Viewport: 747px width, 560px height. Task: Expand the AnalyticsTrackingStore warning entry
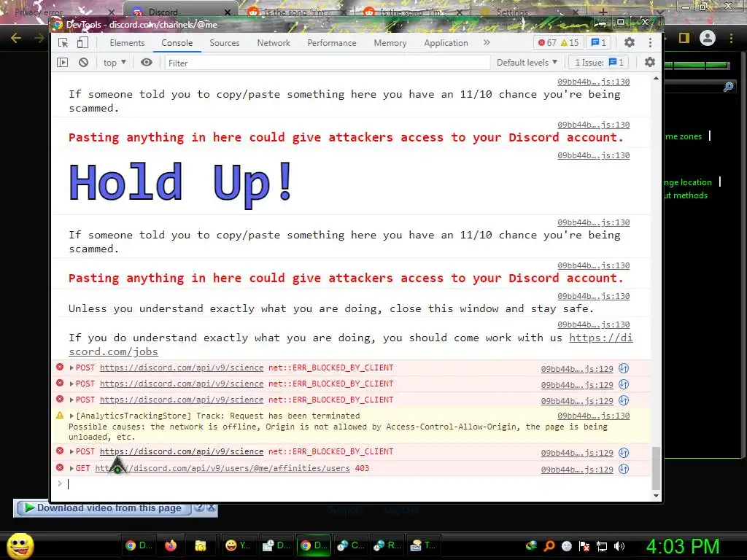coord(71,416)
